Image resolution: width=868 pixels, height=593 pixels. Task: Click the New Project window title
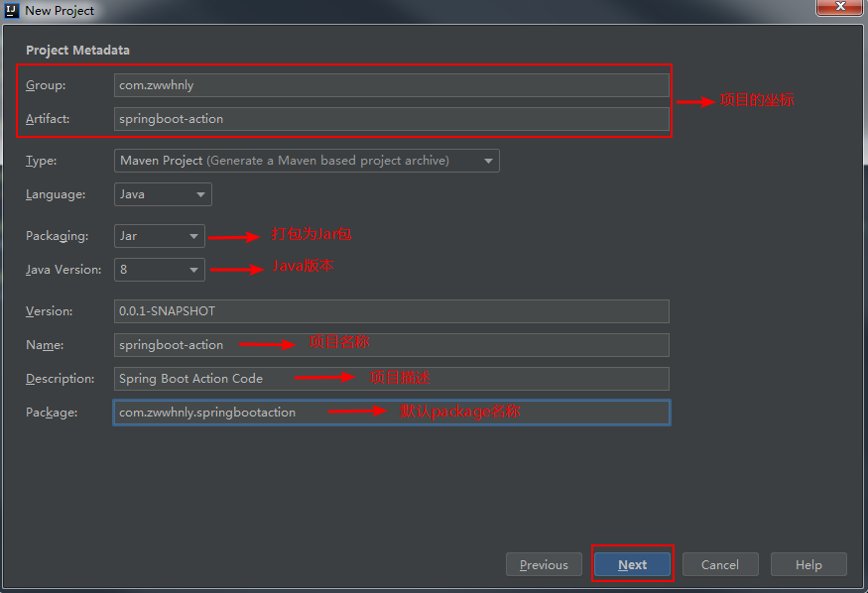pyautogui.click(x=60, y=11)
